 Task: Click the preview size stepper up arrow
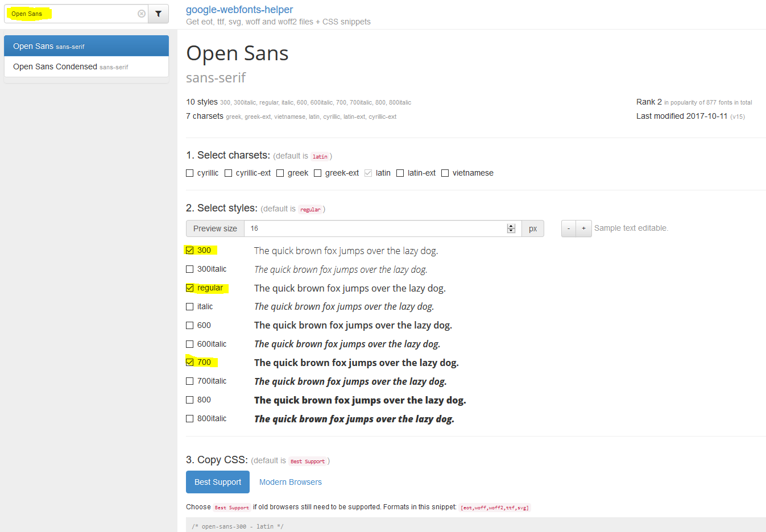[x=510, y=225]
